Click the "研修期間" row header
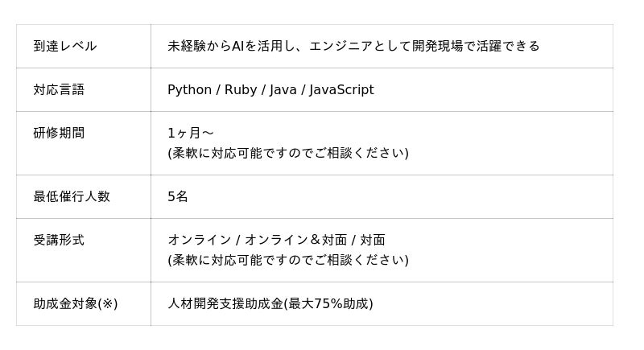644x350 pixels. [x=59, y=133]
